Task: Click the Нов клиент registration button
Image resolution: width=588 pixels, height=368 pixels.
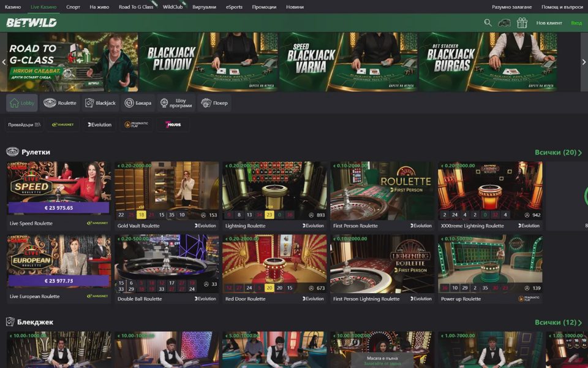Action: [x=549, y=23]
